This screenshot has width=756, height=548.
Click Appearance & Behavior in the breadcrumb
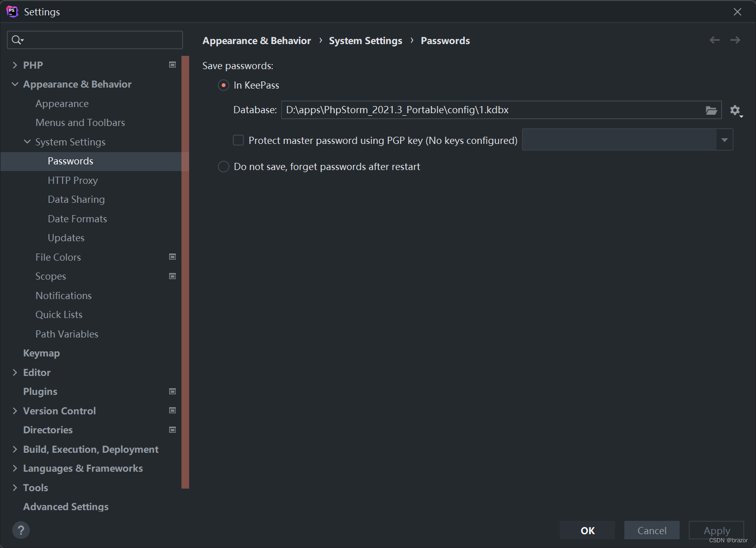257,40
